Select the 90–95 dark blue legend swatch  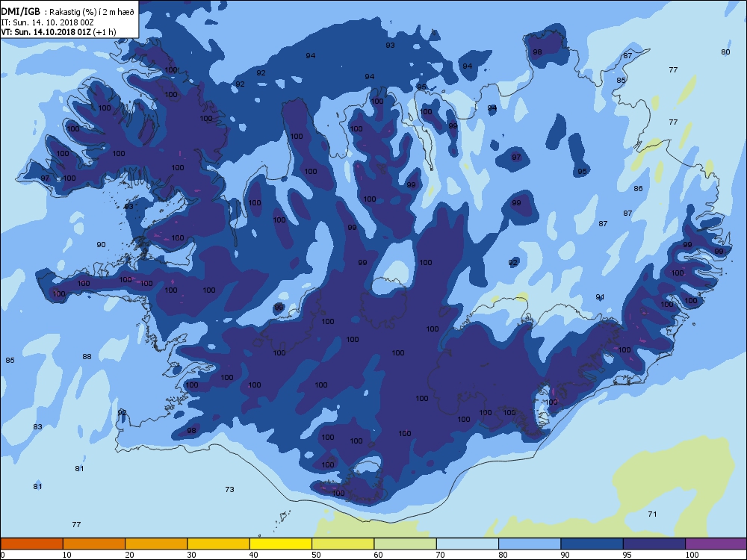[592, 544]
